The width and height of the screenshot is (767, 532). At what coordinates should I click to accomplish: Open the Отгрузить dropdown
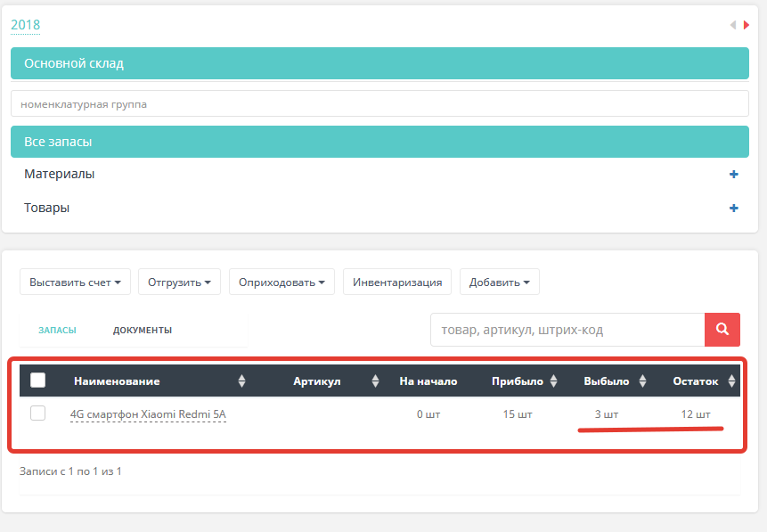point(179,282)
